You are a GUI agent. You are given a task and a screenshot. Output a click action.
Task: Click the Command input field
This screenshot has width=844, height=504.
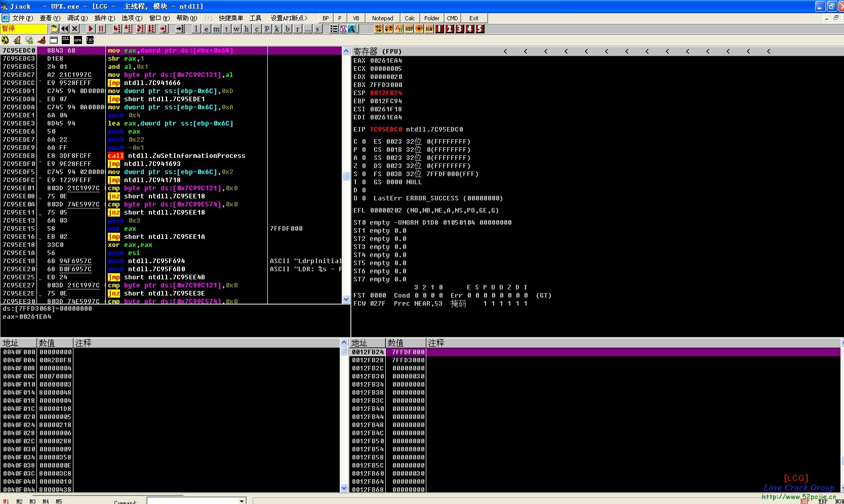[x=192, y=501]
